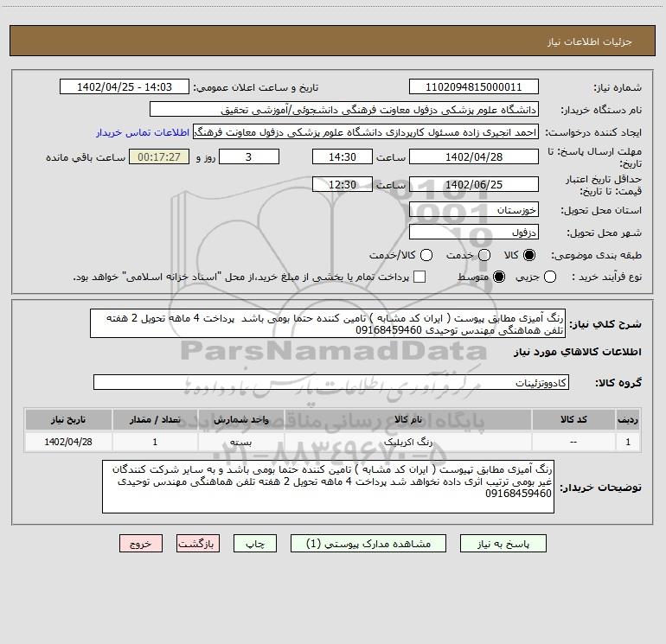Open اطلاعات تماس خریدار link
The image size is (666, 644).
pos(143,132)
